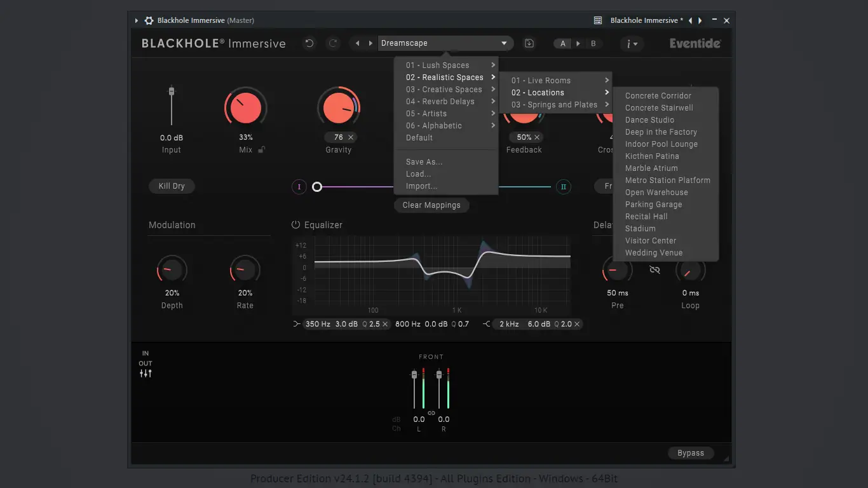The height and width of the screenshot is (488, 868).
Task: Toggle the delay link chain icon
Action: coord(654,270)
